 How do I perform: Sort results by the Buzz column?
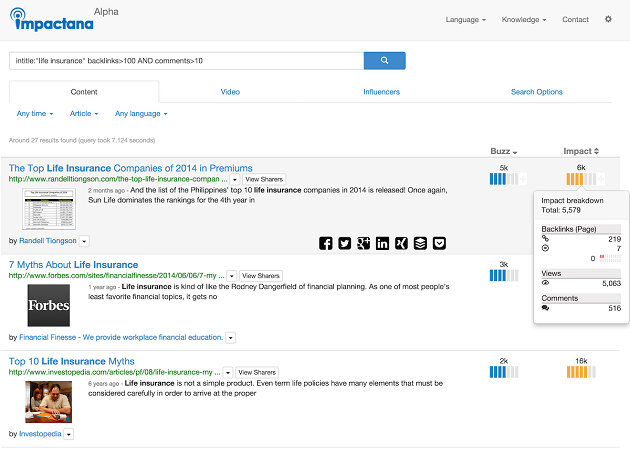(504, 151)
